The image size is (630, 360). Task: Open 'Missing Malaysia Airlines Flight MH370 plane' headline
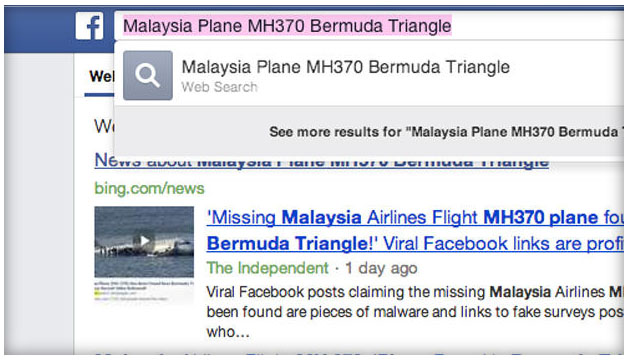click(415, 218)
